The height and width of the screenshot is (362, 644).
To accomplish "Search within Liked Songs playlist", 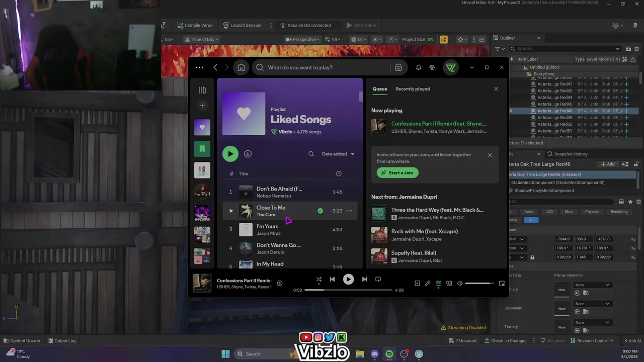I will 311,154.
